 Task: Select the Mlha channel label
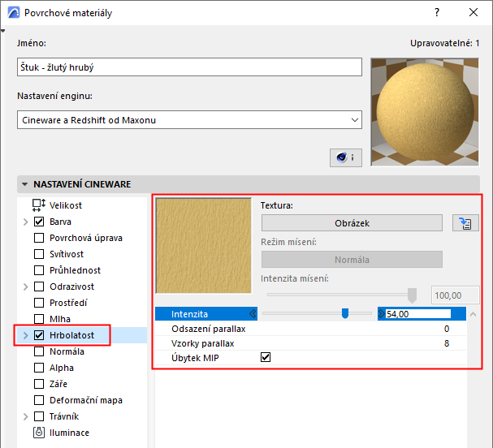pyautogui.click(x=60, y=319)
